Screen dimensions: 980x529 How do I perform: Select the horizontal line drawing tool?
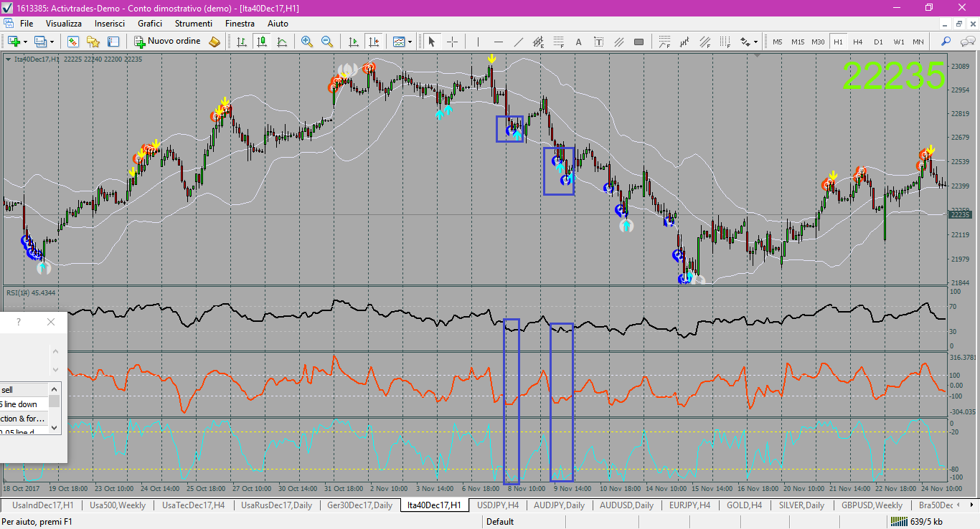pos(499,42)
